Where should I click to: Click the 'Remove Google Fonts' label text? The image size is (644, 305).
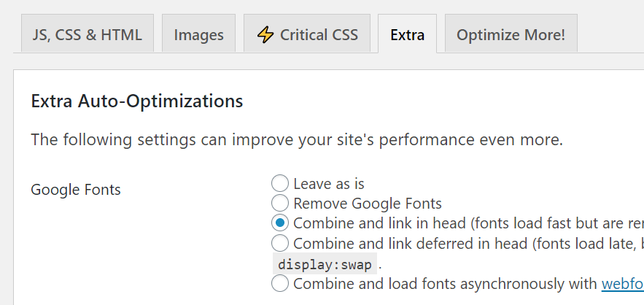point(368,204)
